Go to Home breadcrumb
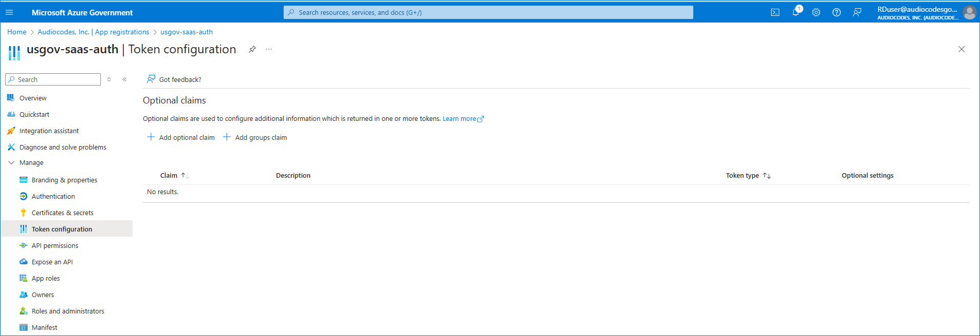 (x=17, y=32)
